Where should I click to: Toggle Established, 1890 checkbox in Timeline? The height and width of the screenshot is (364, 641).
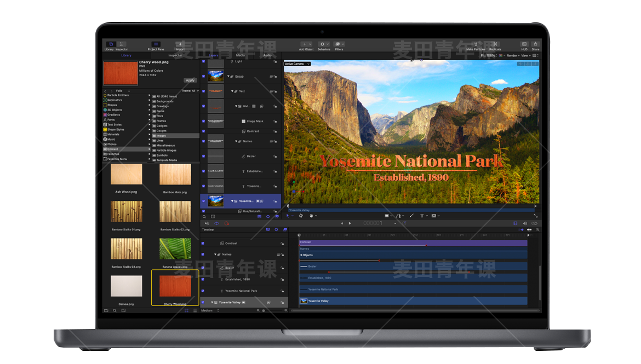[203, 280]
